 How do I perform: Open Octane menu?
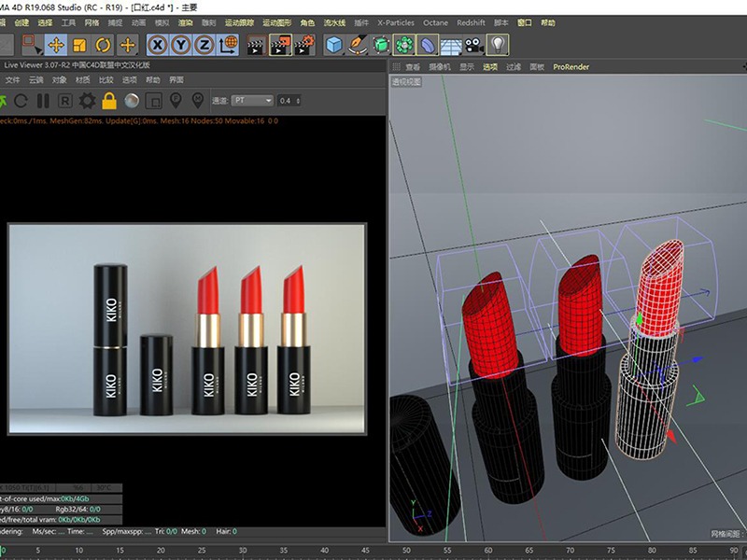(435, 22)
